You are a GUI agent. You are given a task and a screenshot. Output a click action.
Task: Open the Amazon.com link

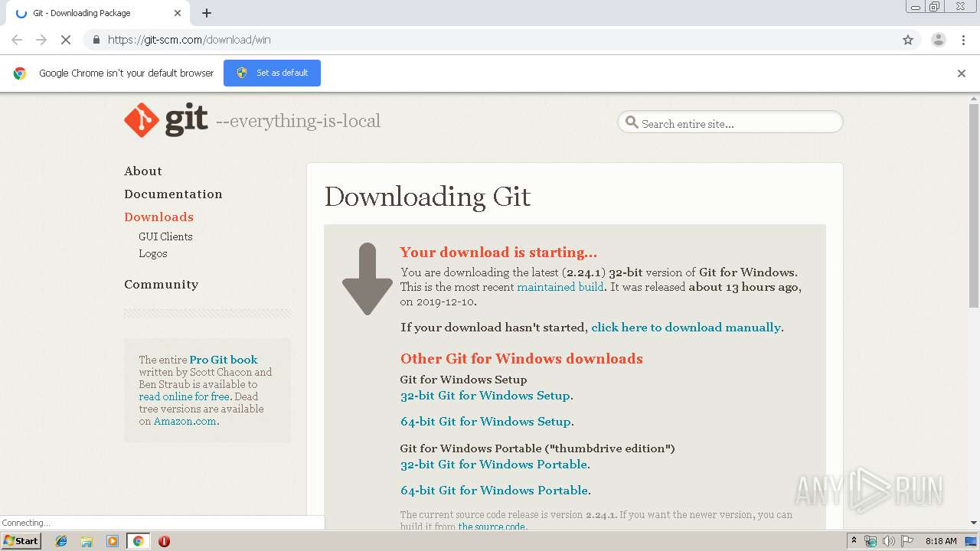tap(185, 421)
